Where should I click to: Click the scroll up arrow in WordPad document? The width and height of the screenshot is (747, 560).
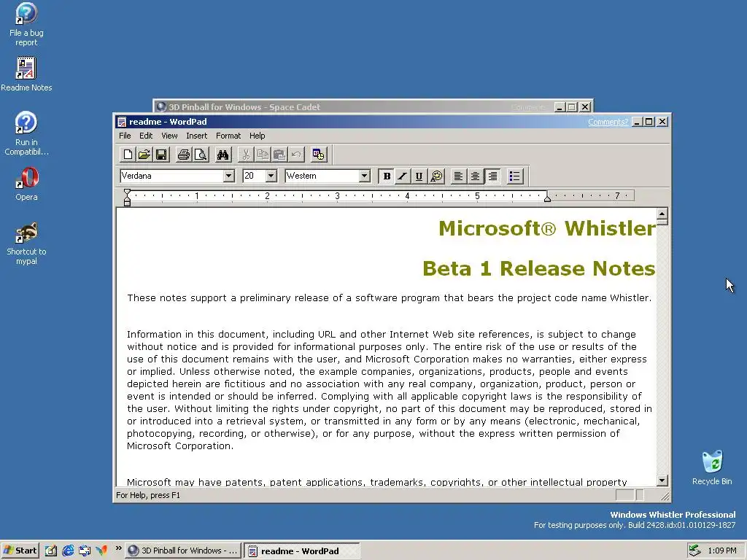(662, 214)
